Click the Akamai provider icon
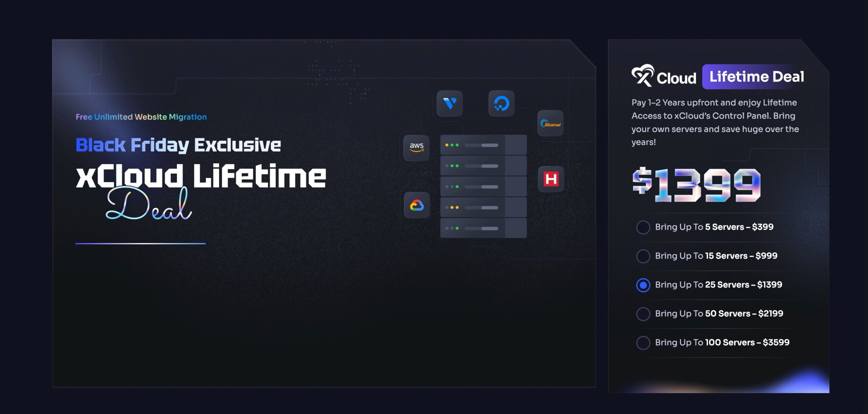Screen dimensions: 868x414 tap(550, 124)
